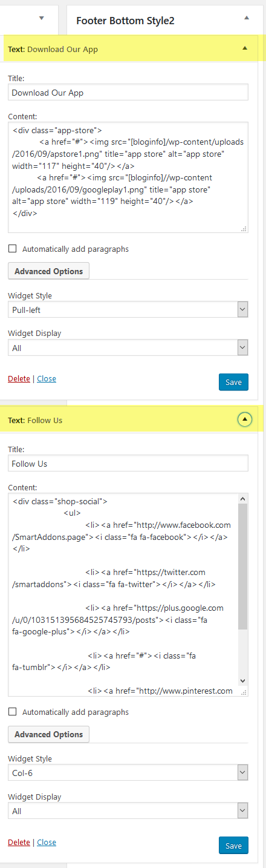266x868 pixels.
Task: Collapse the Download Our App widget arrow
Action: [245, 48]
